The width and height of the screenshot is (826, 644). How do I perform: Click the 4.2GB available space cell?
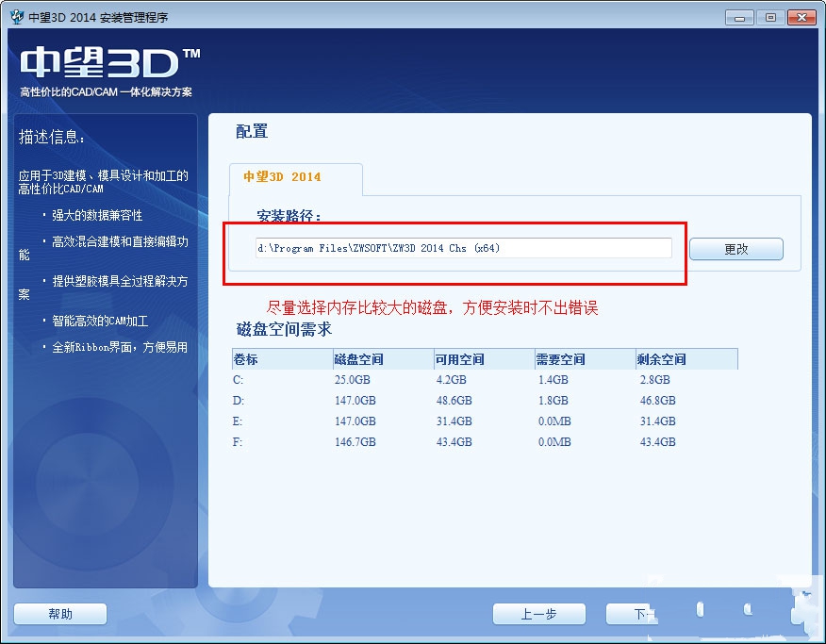[452, 380]
